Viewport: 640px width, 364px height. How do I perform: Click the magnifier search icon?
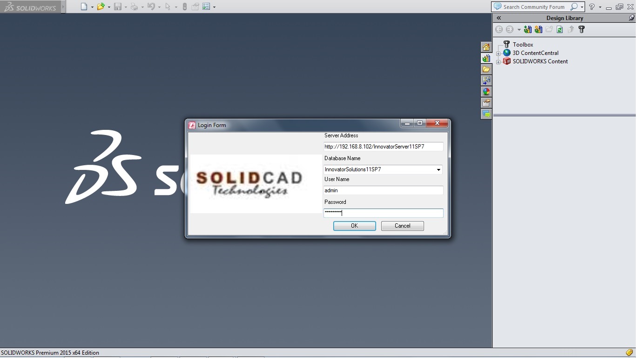(x=574, y=7)
